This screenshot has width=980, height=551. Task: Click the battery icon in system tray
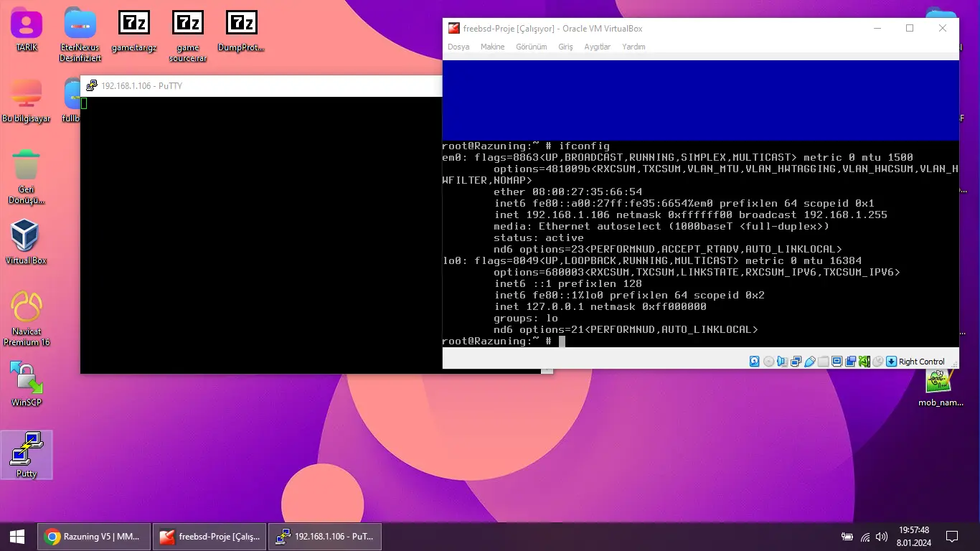[847, 537]
